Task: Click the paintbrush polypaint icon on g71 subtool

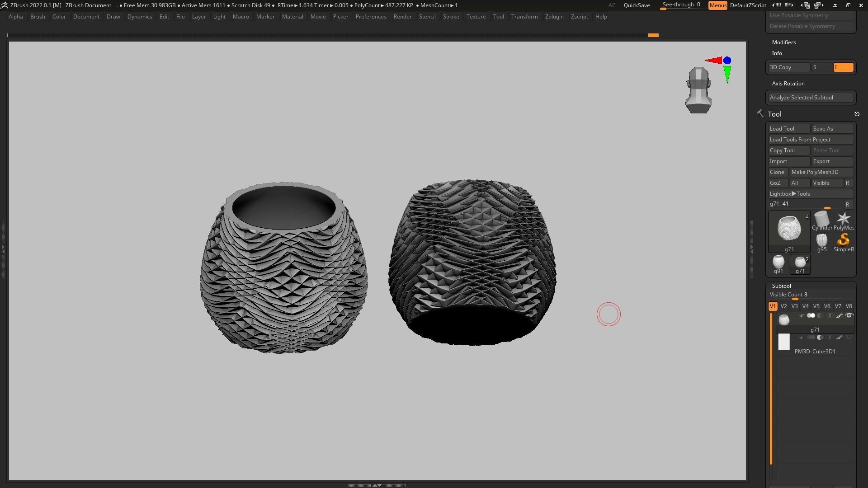Action: coord(839,316)
